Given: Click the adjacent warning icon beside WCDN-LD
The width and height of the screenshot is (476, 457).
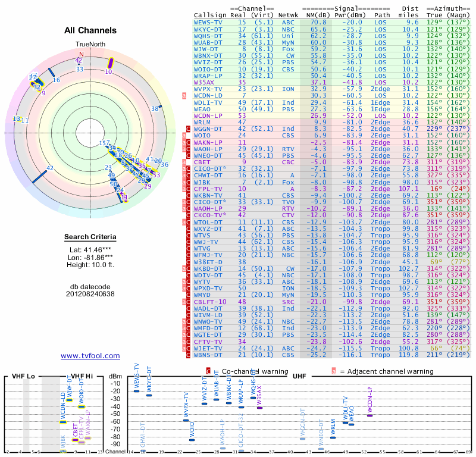Looking at the screenshot, I should coord(184,96).
